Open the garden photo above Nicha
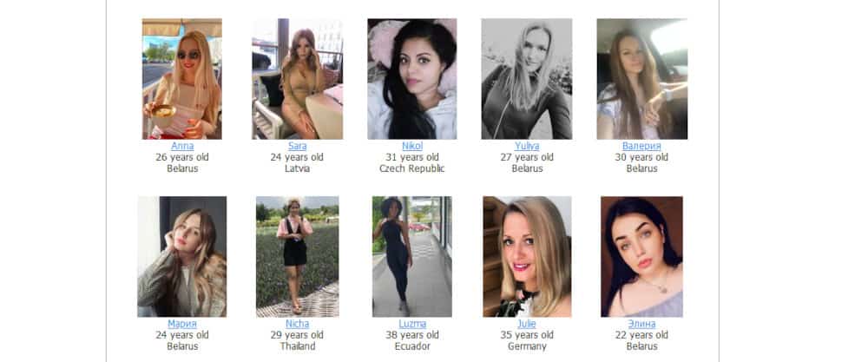The width and height of the screenshot is (868, 362). click(297, 256)
